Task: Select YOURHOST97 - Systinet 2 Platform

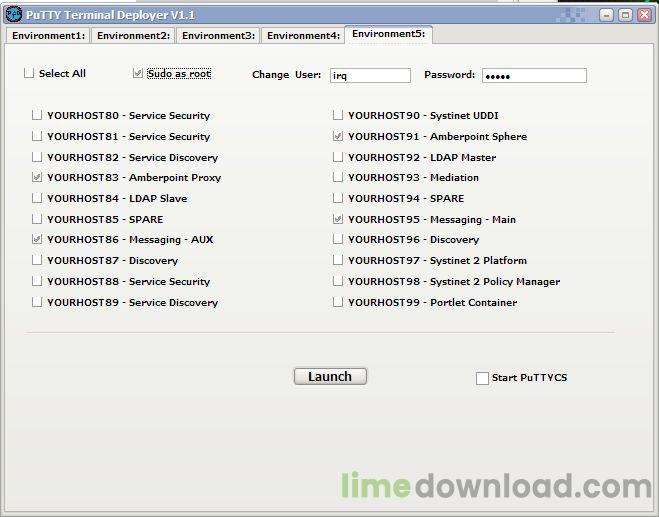Action: tap(338, 260)
